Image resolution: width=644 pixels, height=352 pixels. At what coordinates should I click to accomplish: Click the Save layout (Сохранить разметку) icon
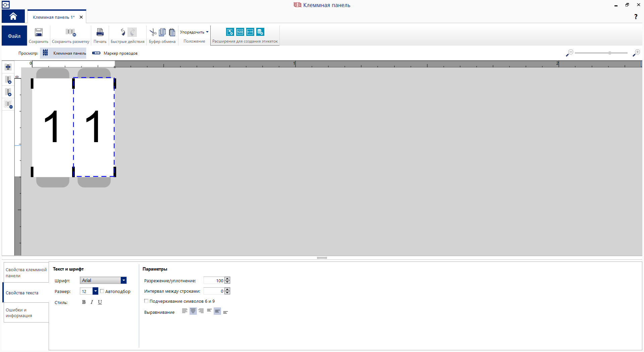click(x=70, y=33)
